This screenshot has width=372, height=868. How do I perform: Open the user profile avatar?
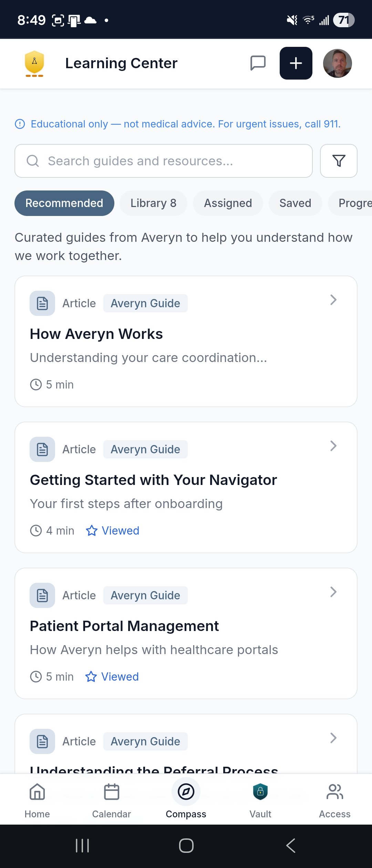[x=337, y=63]
